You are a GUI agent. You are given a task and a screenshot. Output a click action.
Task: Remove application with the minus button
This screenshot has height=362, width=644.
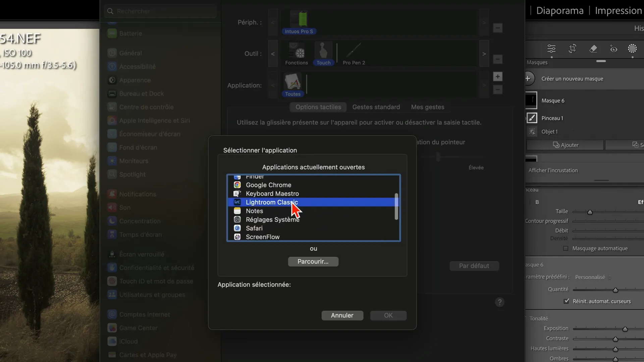497,89
